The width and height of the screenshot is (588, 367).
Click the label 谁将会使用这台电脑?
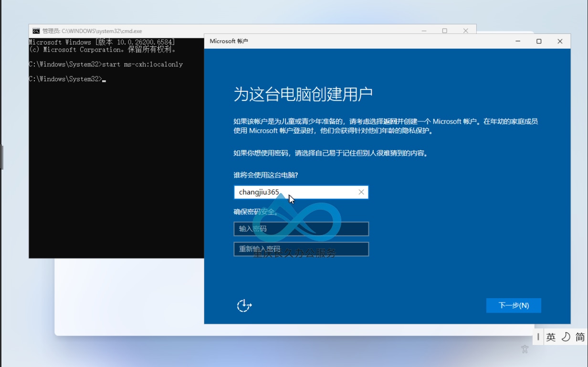tap(266, 175)
